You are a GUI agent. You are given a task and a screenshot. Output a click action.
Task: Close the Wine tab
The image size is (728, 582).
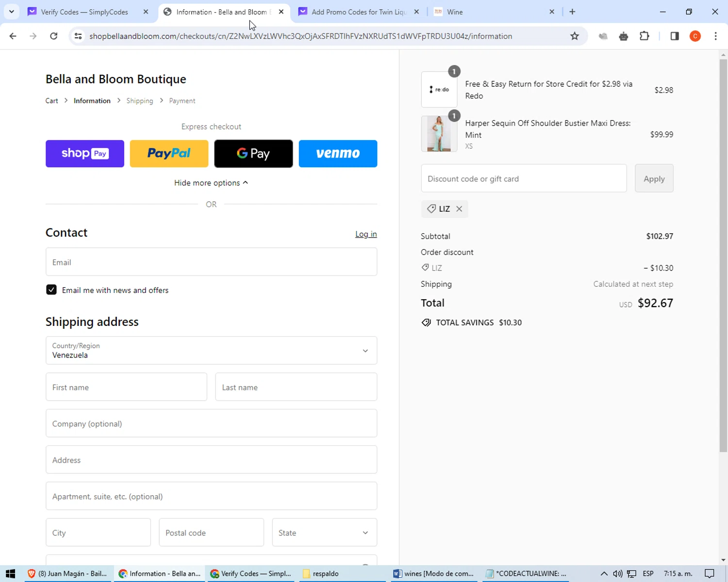[x=552, y=12]
